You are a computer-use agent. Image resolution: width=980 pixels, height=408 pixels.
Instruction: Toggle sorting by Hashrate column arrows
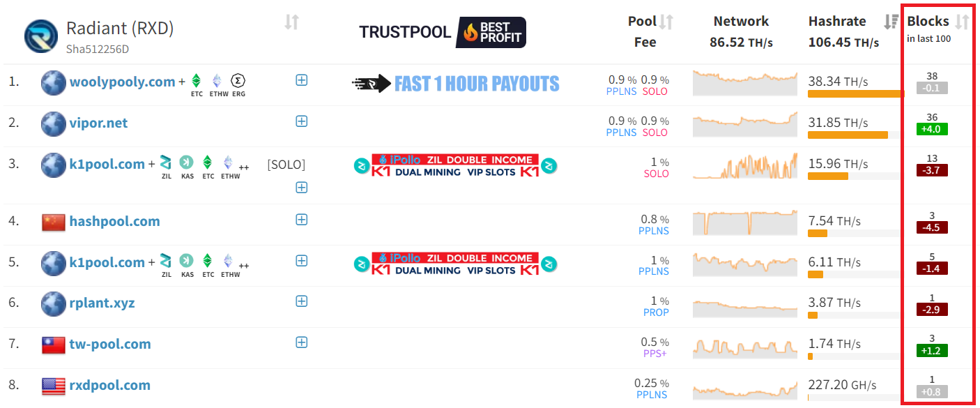click(x=890, y=22)
